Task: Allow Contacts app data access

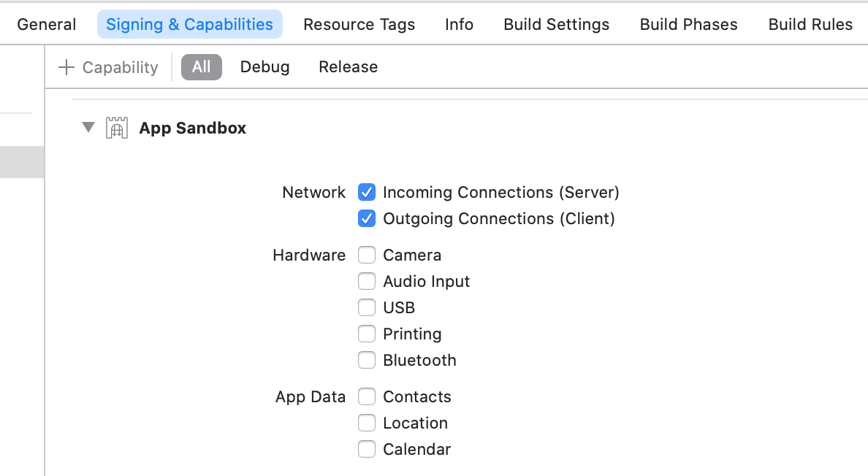Action: click(x=367, y=397)
